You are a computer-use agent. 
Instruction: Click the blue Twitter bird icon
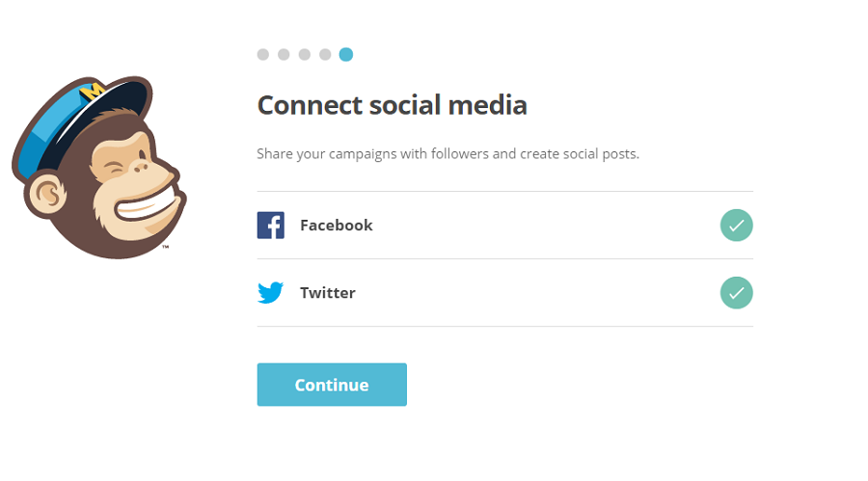271,292
